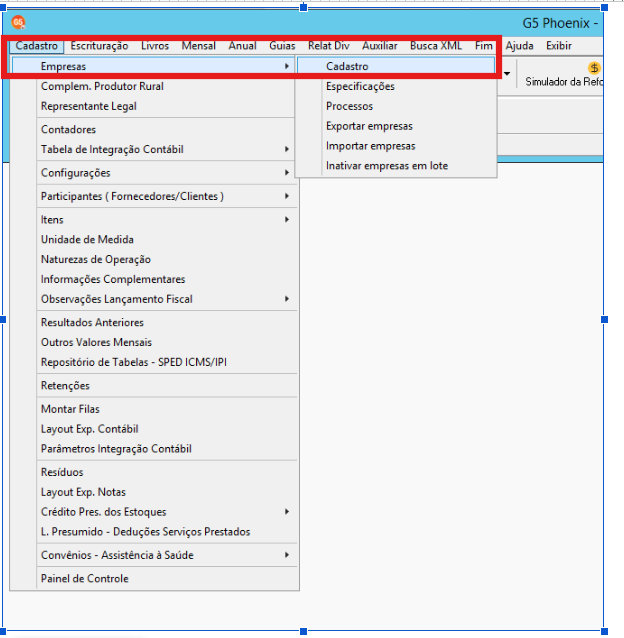Open the Guias menu

click(x=282, y=46)
